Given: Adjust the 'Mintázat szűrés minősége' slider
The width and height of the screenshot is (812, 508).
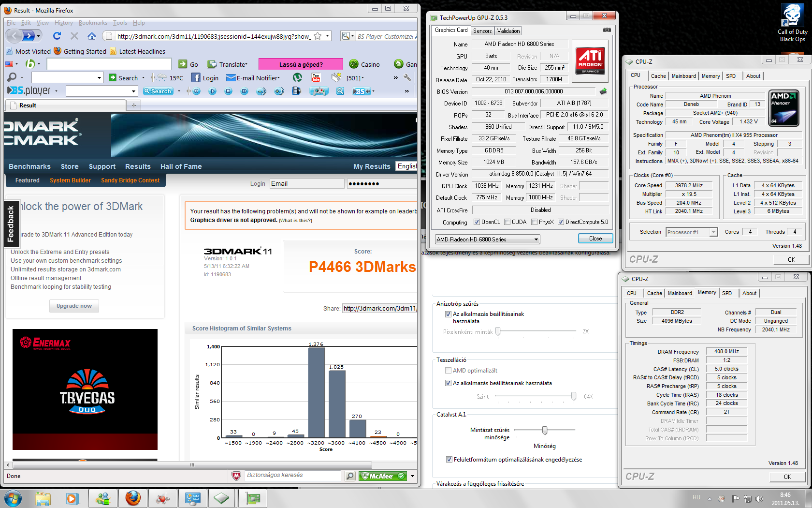Looking at the screenshot, I should point(545,430).
